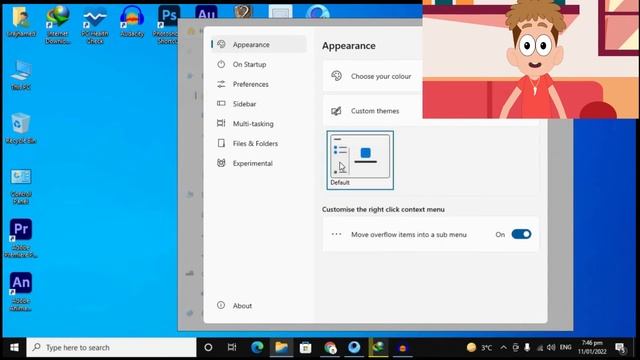Click the orange dot recorder taskbar icon
This screenshot has width=640, height=360.
[402, 347]
